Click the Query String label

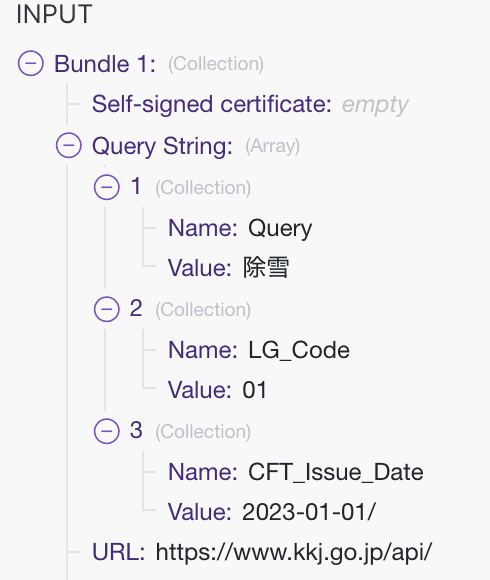(162, 146)
